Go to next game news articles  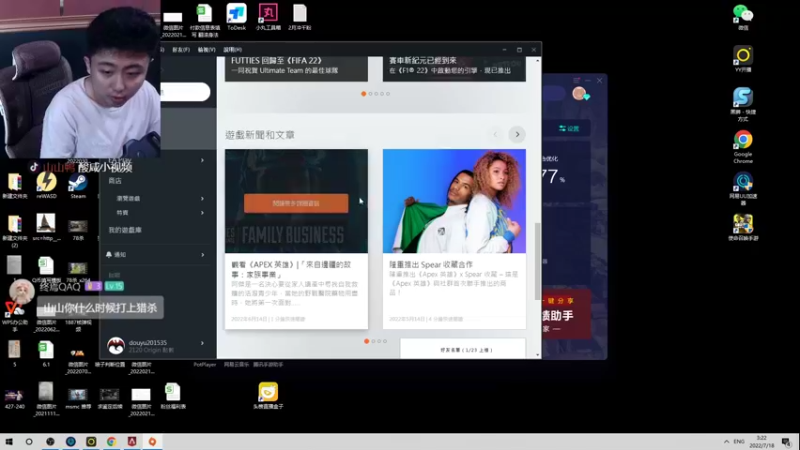[x=517, y=135]
